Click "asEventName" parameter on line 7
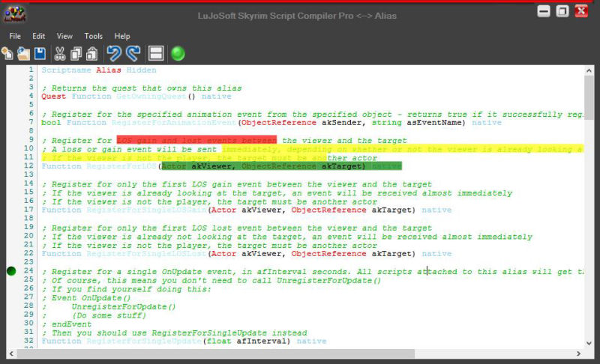Screen dimensions: 600x364 (434, 123)
